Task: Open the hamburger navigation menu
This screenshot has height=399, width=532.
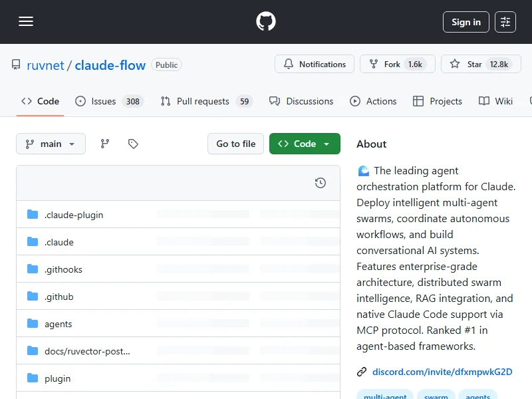Action: point(26,22)
